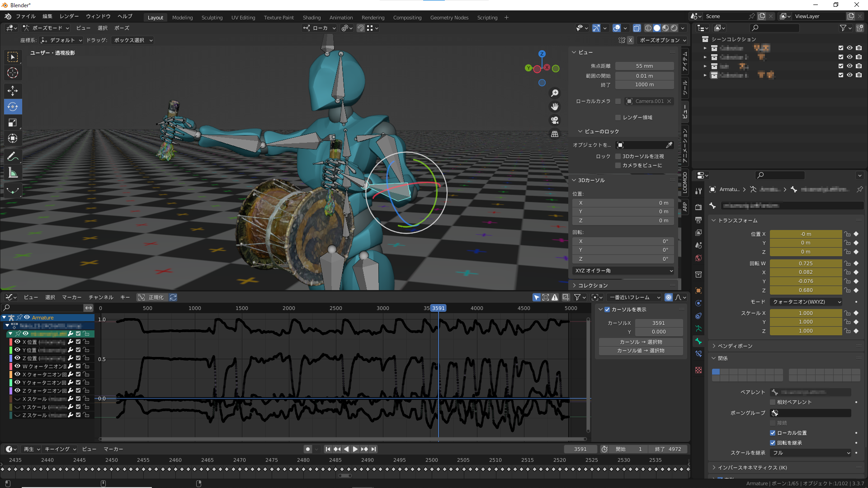Open the クォータニオン(WXYZ) mode dropdown
The image size is (868, 488).
[x=806, y=302]
